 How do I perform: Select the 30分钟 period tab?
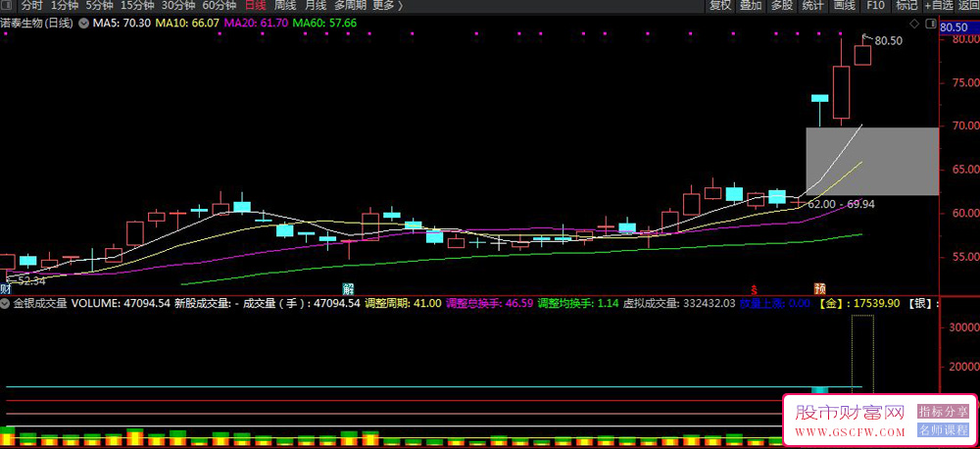178,6
